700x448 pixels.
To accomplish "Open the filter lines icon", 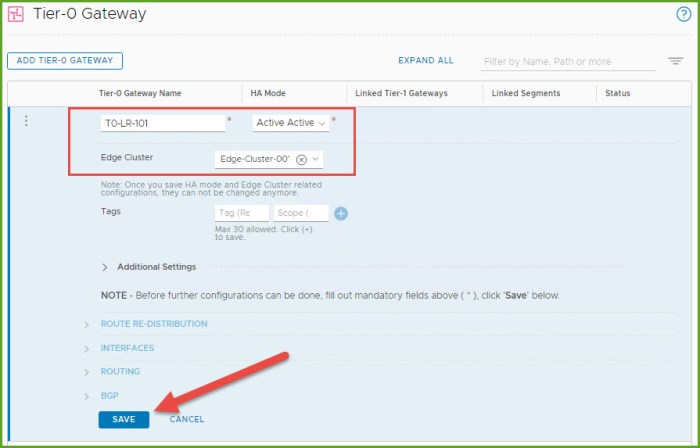I will [x=676, y=61].
